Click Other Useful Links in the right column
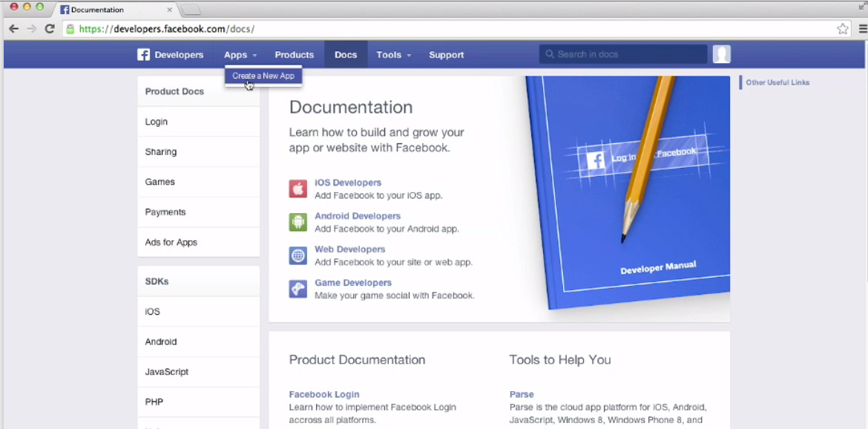 (x=777, y=82)
